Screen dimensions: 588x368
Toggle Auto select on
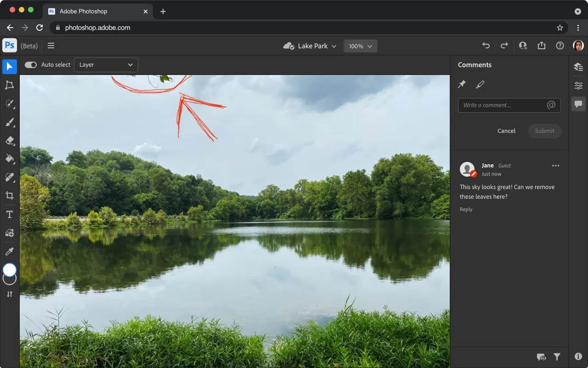tap(30, 65)
